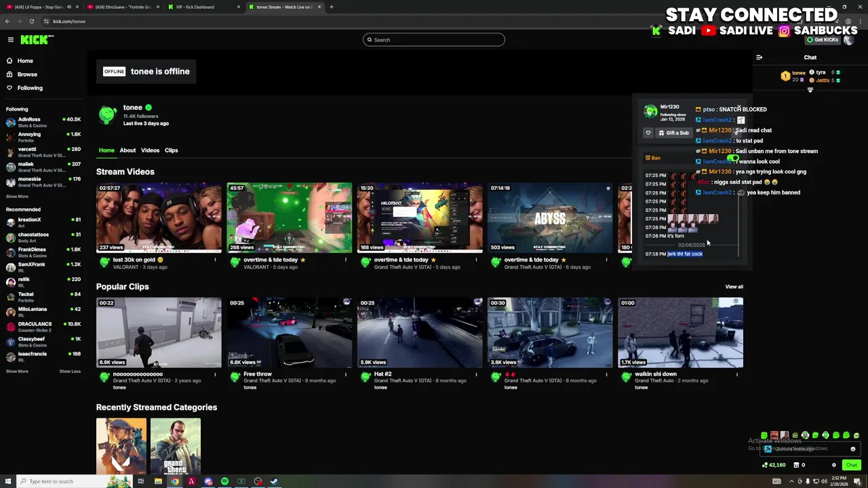This screenshot has width=868, height=488.
Task: Open the shop icon showing 0
Action: [x=795, y=465]
